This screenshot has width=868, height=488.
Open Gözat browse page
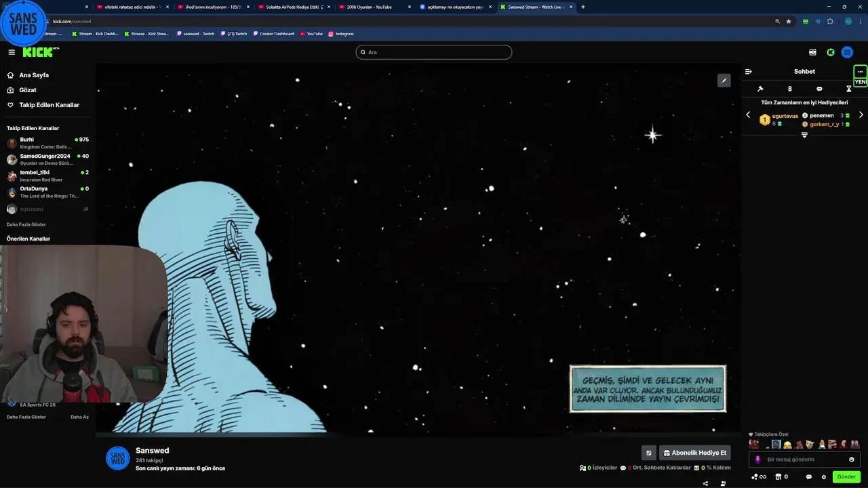[x=28, y=90]
